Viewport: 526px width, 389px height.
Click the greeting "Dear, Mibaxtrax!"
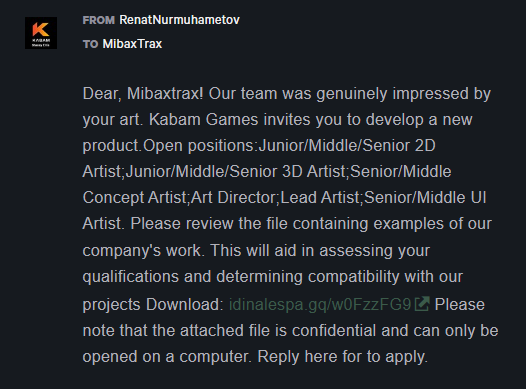(x=143, y=94)
